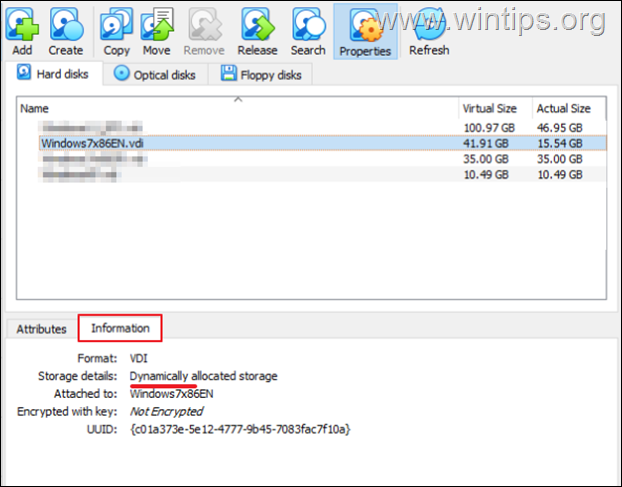
Task: Click the 15.54 GB actual size cell
Action: click(x=560, y=143)
